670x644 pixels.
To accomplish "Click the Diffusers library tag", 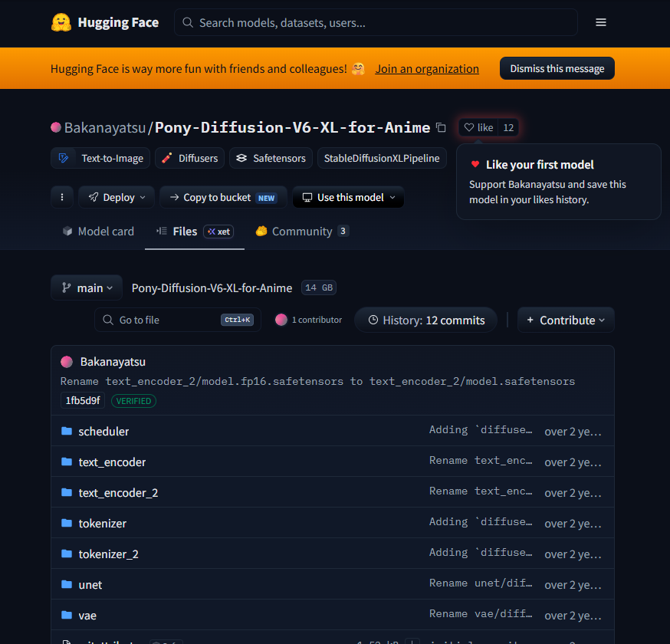I will (189, 158).
